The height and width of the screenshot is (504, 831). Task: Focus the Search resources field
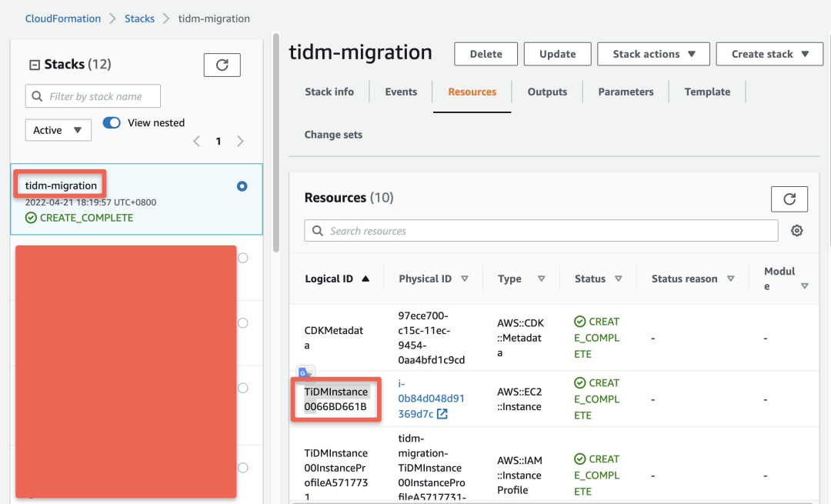pyautogui.click(x=541, y=231)
